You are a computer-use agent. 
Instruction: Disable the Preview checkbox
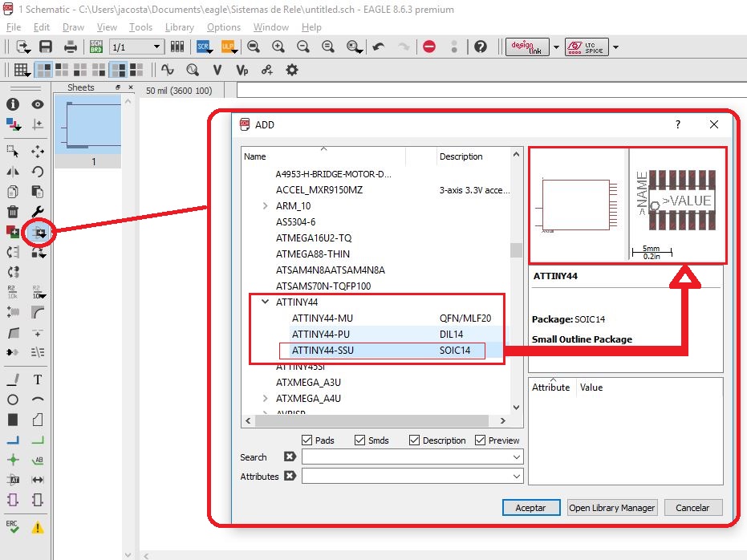click(x=480, y=440)
